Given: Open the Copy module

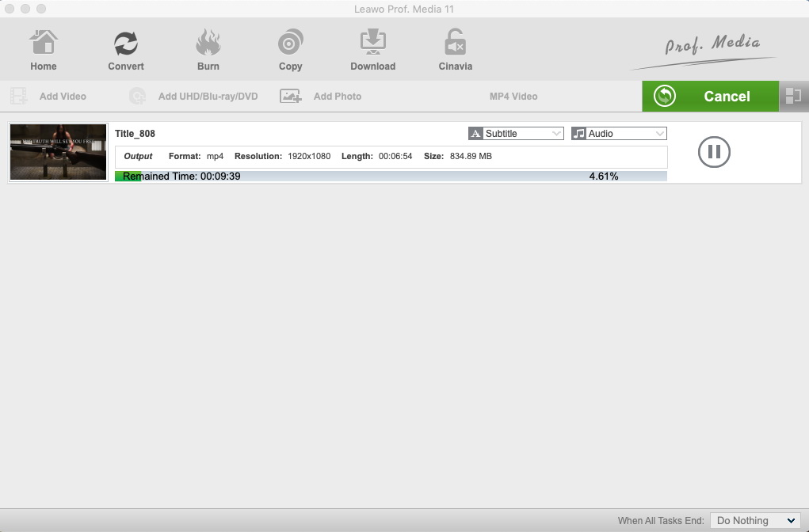Looking at the screenshot, I should [290, 50].
